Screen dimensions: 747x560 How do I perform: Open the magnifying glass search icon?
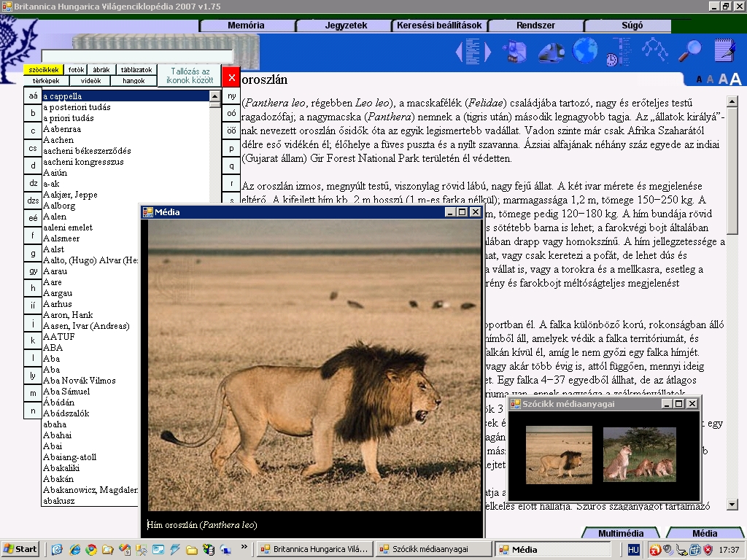689,50
